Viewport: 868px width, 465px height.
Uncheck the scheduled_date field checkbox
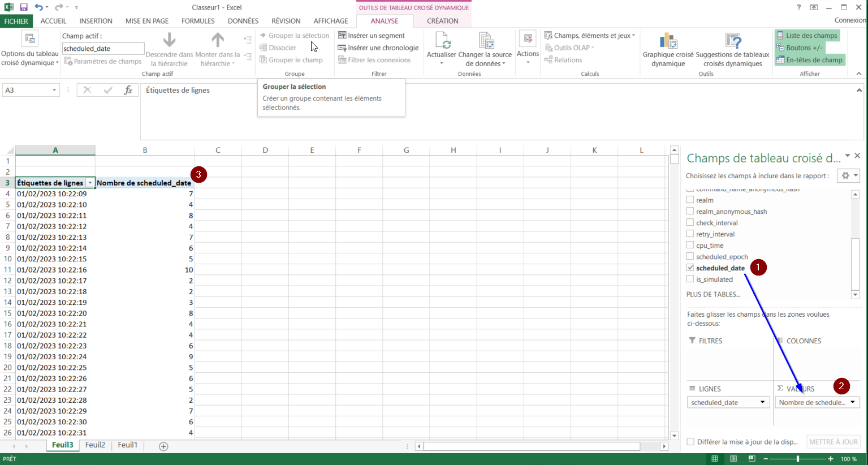690,268
